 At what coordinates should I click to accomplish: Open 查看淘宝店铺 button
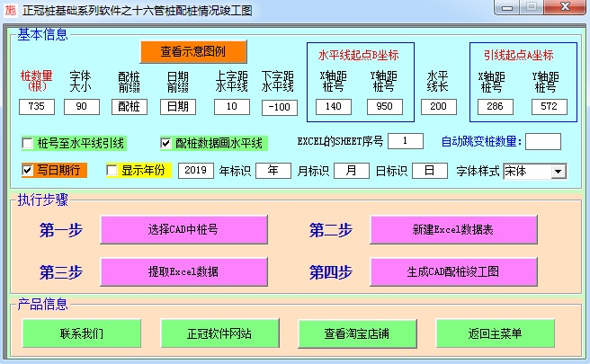357,333
